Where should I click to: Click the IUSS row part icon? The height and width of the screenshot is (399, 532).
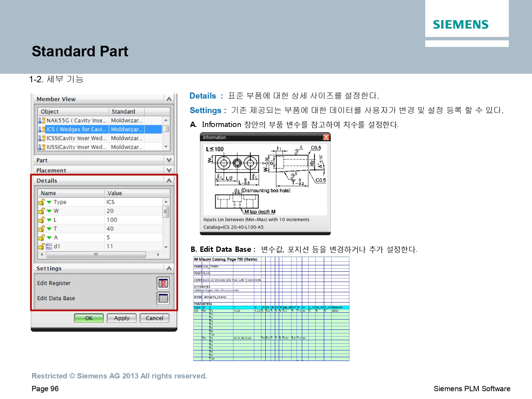pos(42,147)
